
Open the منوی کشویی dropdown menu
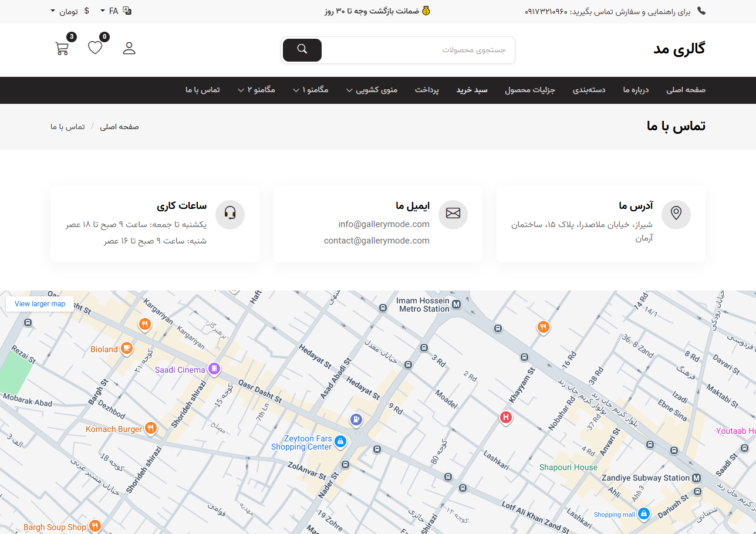point(371,90)
